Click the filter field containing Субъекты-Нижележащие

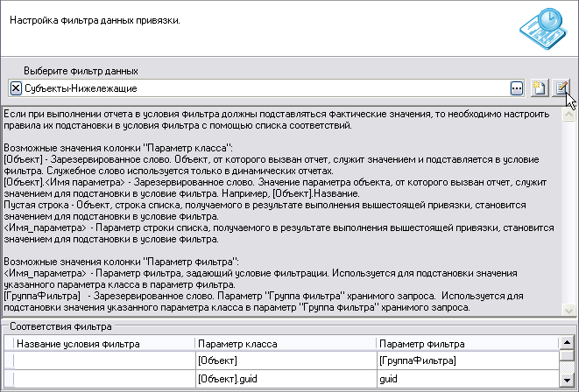coord(266,88)
